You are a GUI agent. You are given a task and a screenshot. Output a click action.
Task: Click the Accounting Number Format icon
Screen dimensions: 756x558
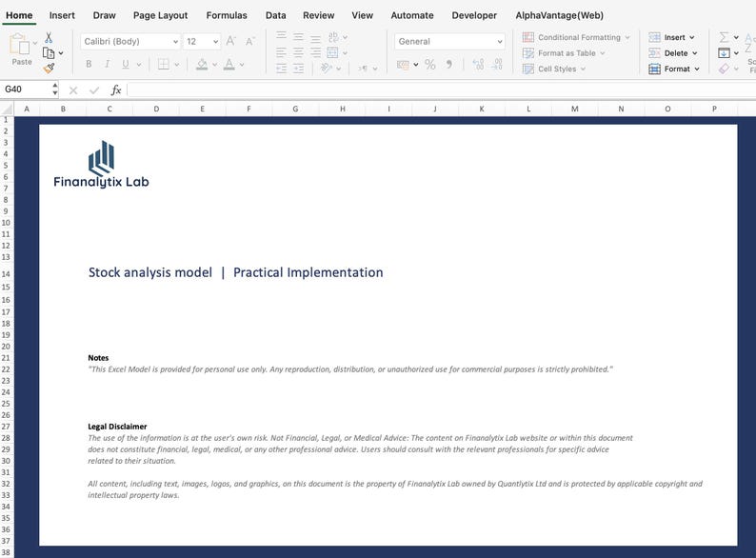point(403,64)
